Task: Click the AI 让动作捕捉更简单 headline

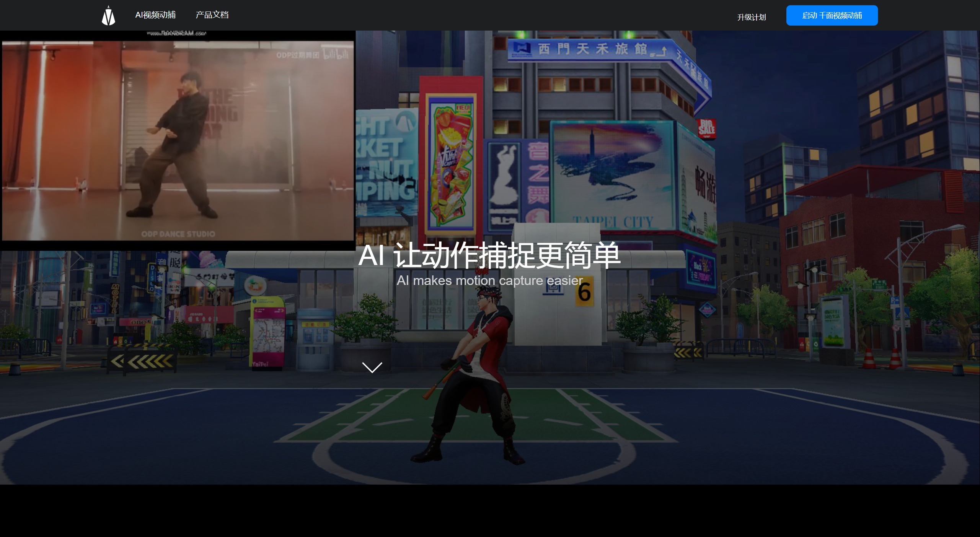Action: [x=489, y=255]
